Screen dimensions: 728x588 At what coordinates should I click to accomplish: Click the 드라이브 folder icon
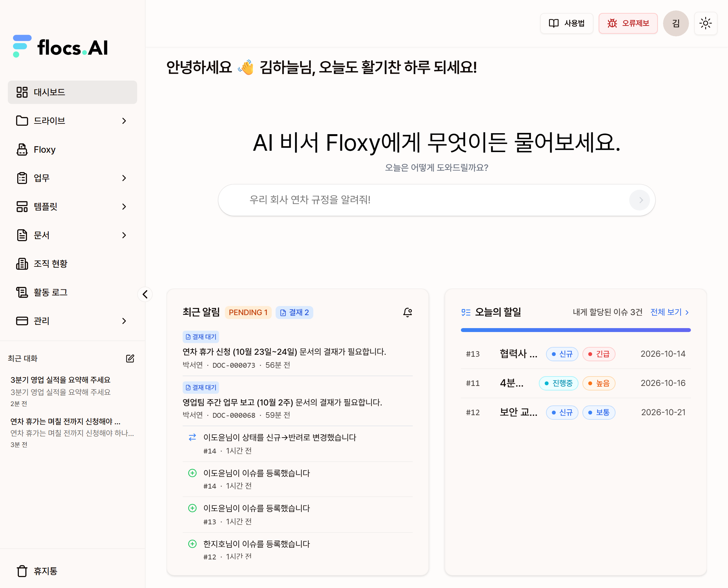22,121
